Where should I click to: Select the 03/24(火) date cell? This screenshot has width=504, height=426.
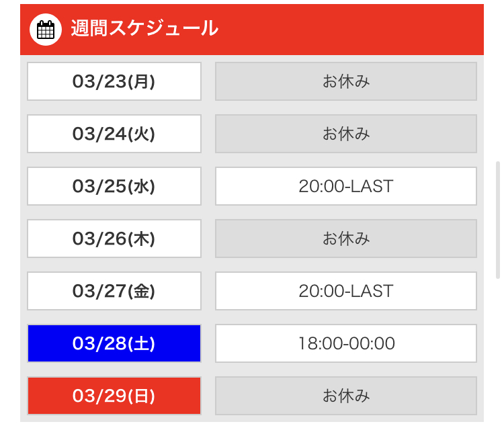pyautogui.click(x=114, y=134)
